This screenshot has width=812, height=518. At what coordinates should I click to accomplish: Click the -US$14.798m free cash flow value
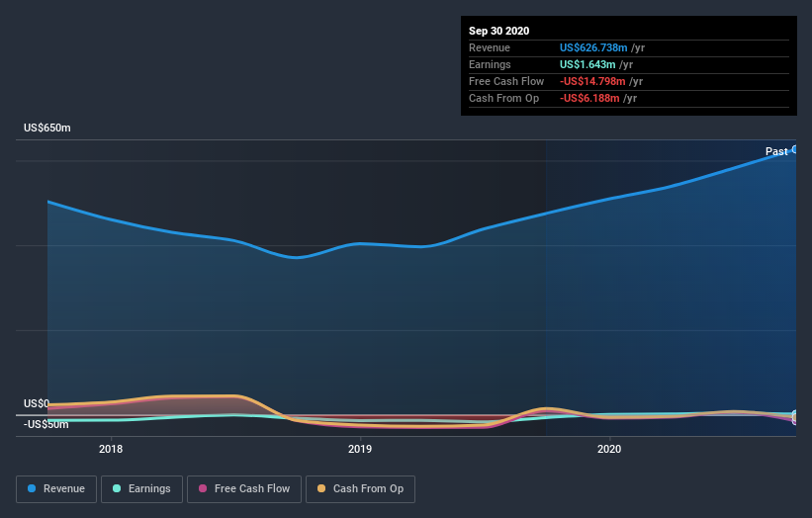pyautogui.click(x=593, y=81)
